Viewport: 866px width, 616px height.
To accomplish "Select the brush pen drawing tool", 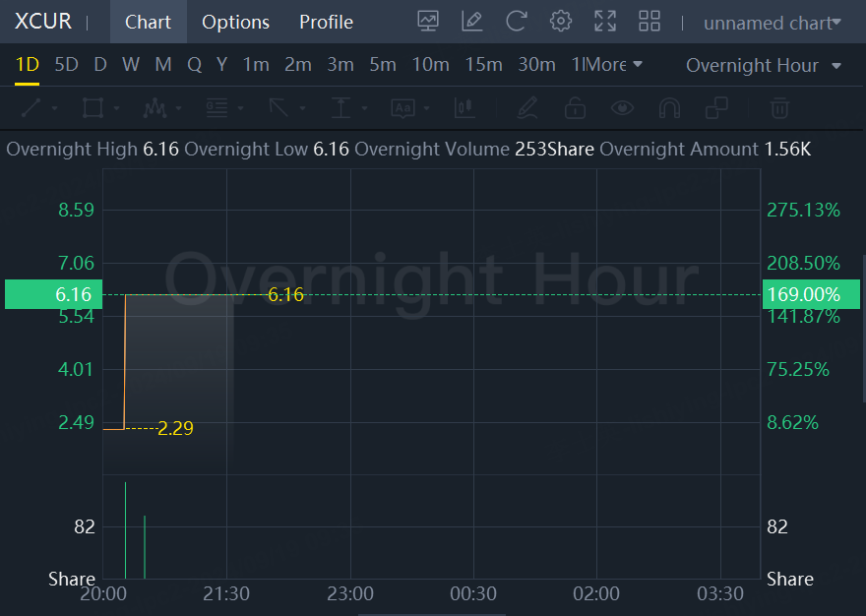I will click(x=527, y=107).
